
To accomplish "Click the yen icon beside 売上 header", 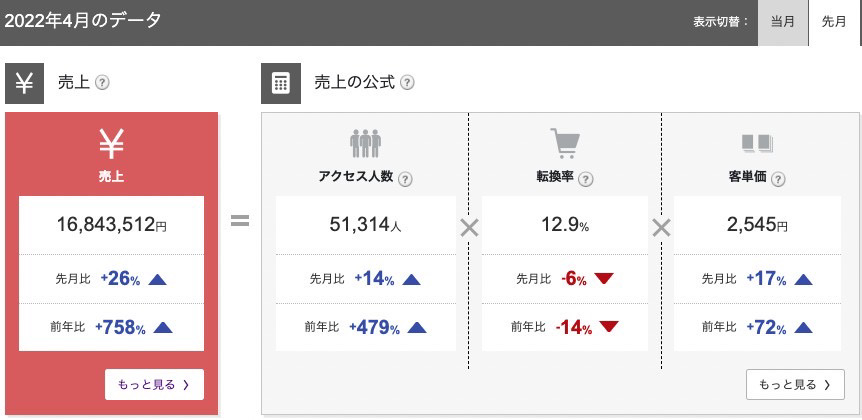I will point(24,83).
